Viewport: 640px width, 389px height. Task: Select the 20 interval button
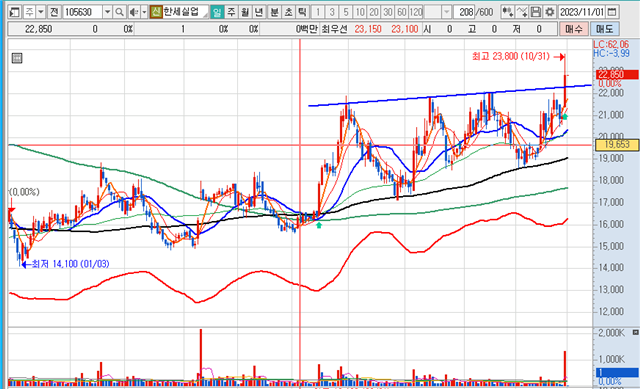click(x=374, y=12)
